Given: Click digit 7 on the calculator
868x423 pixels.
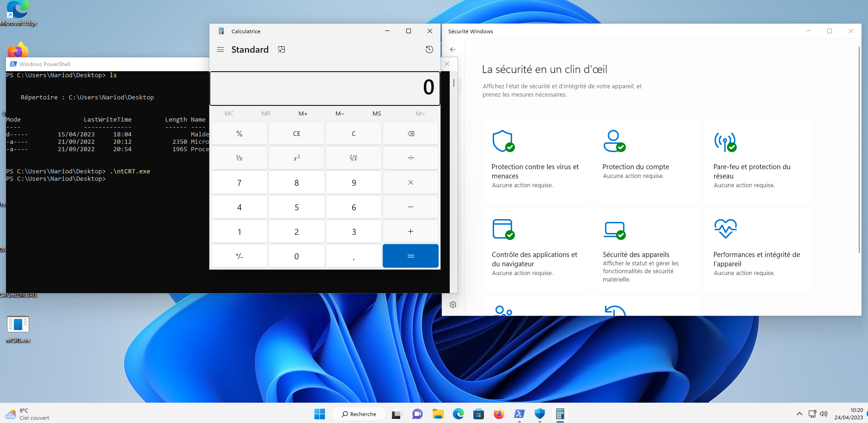Looking at the screenshot, I should [239, 183].
